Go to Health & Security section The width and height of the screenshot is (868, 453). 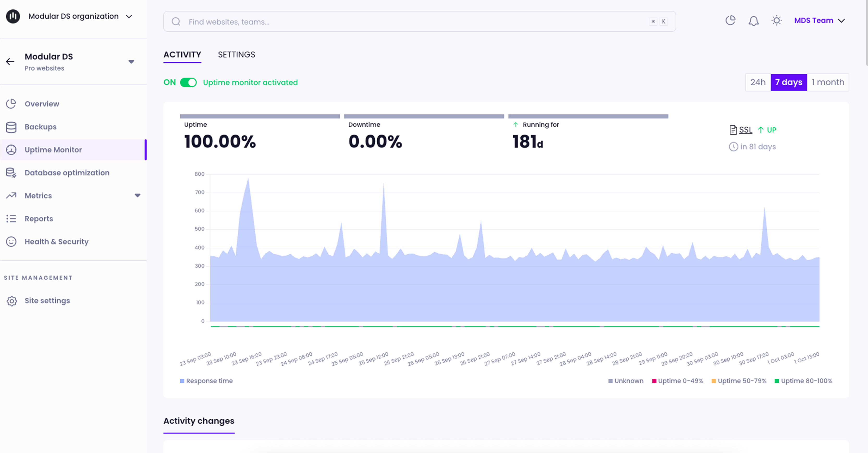(56, 242)
